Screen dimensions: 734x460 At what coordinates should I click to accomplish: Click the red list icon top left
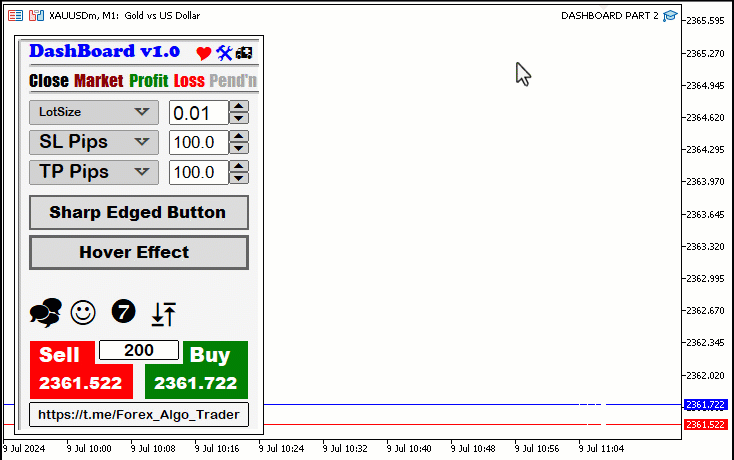tap(15, 15)
